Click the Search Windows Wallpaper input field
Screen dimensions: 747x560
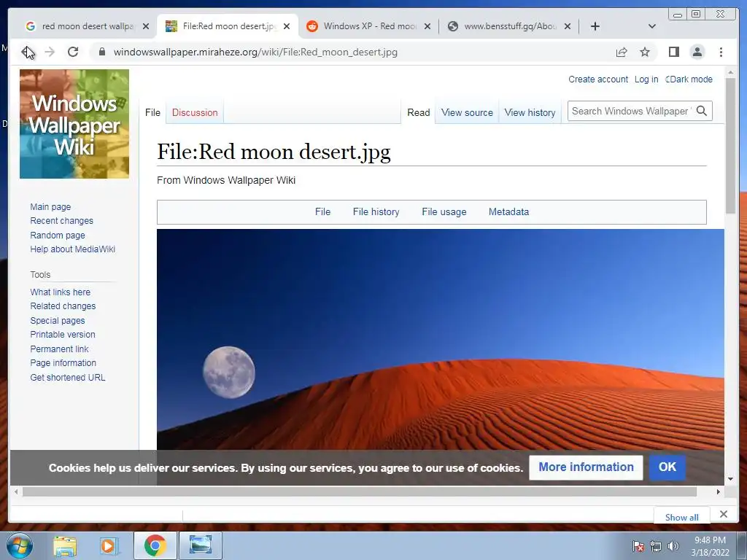coord(631,111)
